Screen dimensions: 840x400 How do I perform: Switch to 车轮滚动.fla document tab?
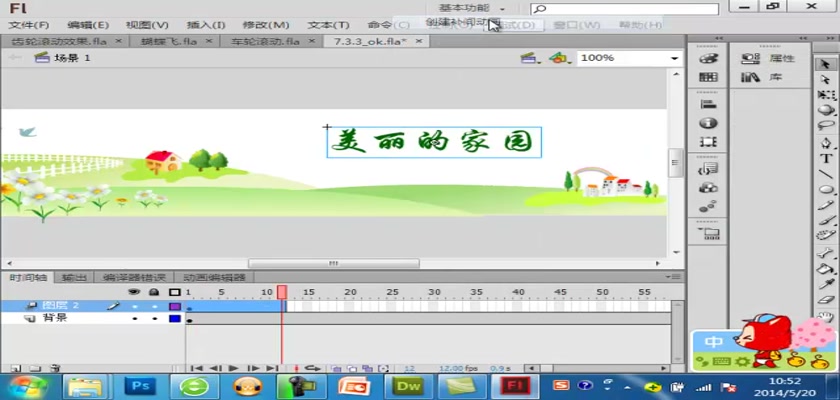265,41
